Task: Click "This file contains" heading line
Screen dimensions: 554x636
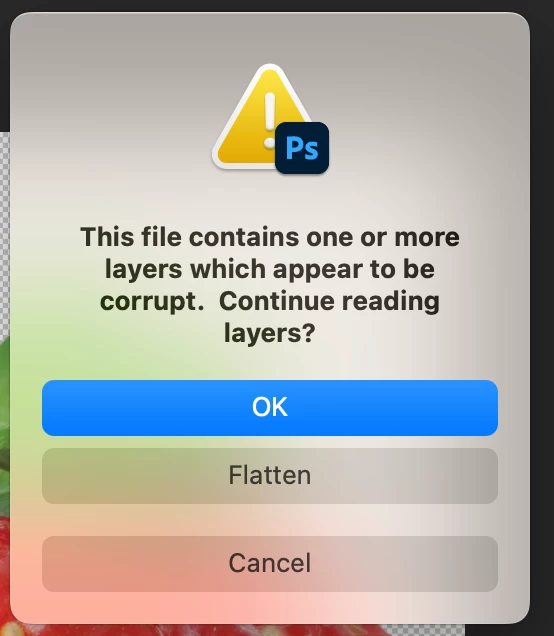Action: tap(191, 236)
